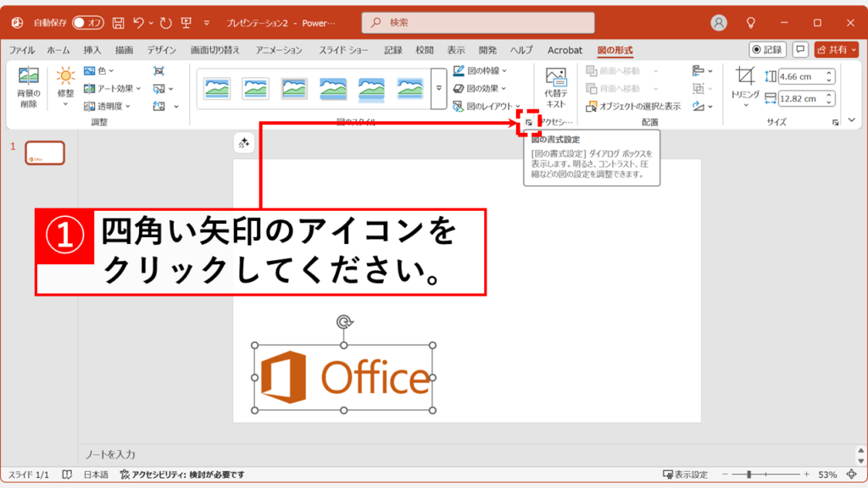Click the start slideshow icon in title bar

[186, 23]
